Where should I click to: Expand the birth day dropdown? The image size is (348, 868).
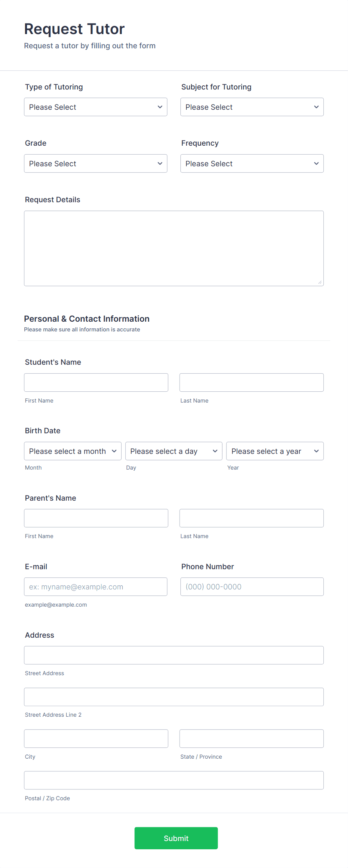pyautogui.click(x=173, y=451)
